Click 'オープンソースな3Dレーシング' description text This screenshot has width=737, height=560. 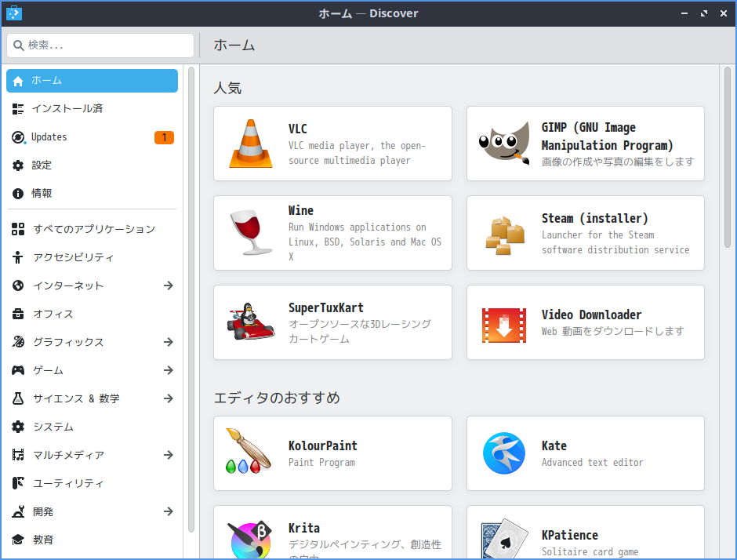coord(360,324)
